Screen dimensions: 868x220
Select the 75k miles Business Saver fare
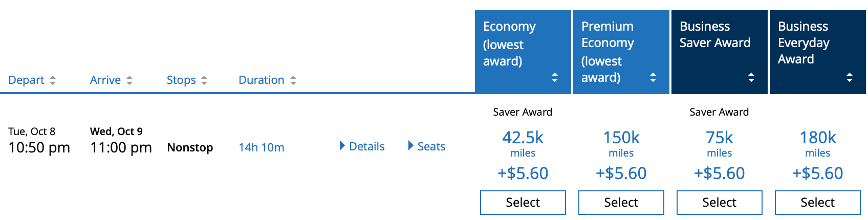coord(719,203)
